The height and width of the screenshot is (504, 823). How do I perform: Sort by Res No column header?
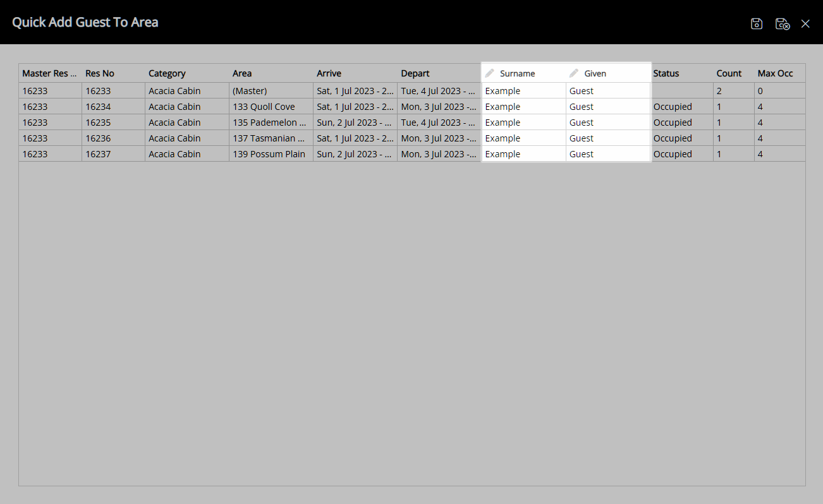tap(113, 73)
